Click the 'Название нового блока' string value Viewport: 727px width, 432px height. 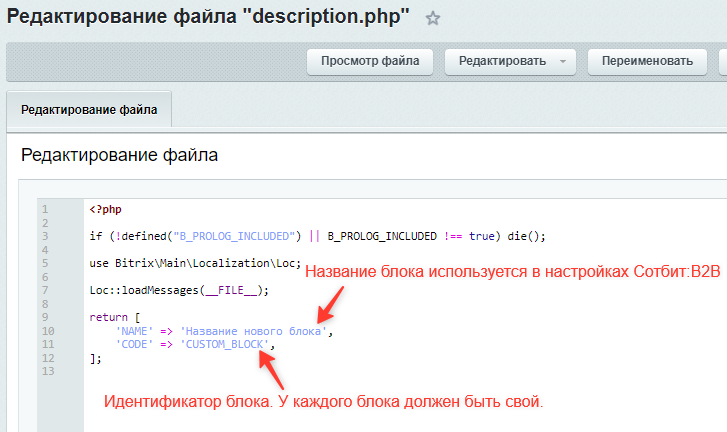pyautogui.click(x=254, y=331)
